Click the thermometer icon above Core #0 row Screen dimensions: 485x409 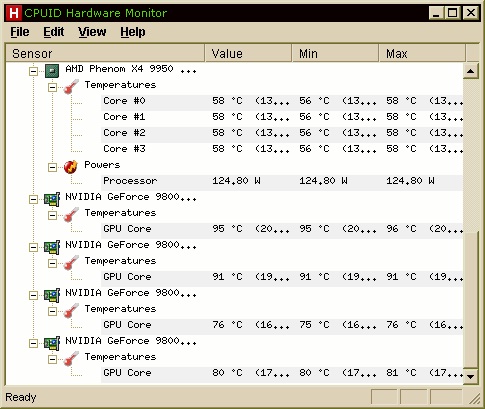click(x=71, y=87)
